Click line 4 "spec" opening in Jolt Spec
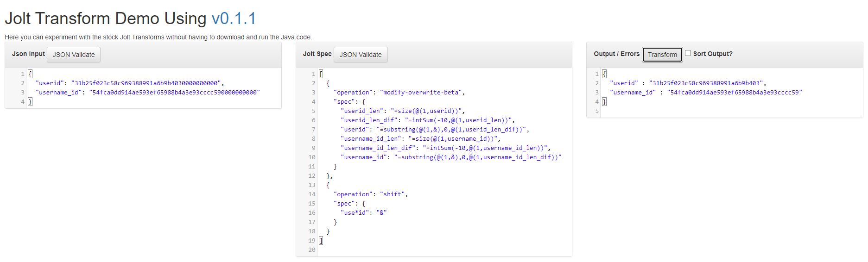 (x=349, y=102)
